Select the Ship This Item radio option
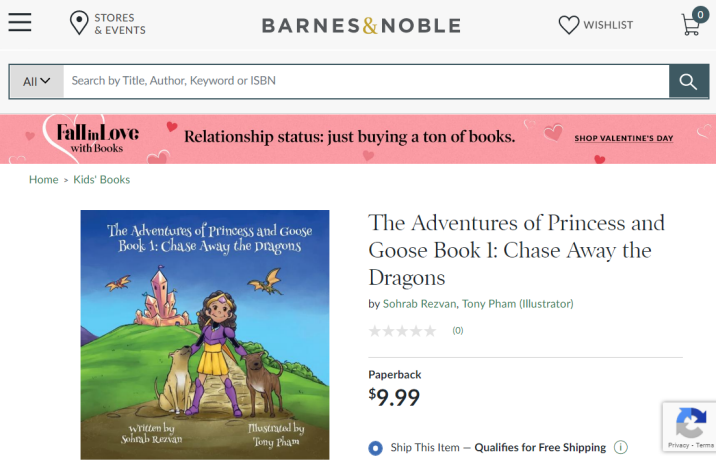 tap(376, 447)
